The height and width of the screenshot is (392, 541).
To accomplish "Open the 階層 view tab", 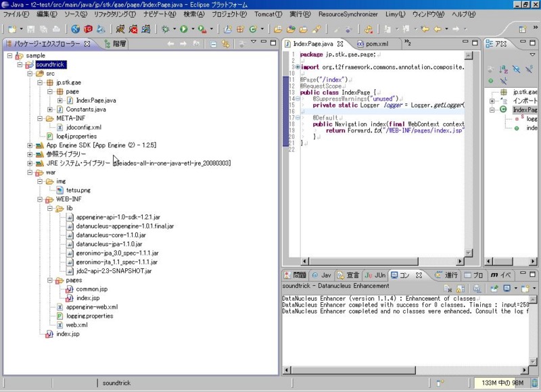I will (116, 44).
